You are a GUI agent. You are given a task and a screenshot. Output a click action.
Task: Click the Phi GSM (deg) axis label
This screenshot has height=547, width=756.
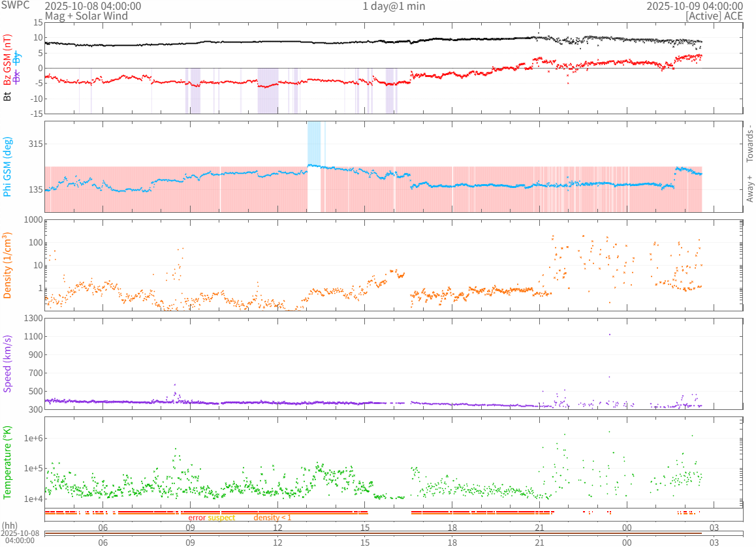tap(8, 166)
